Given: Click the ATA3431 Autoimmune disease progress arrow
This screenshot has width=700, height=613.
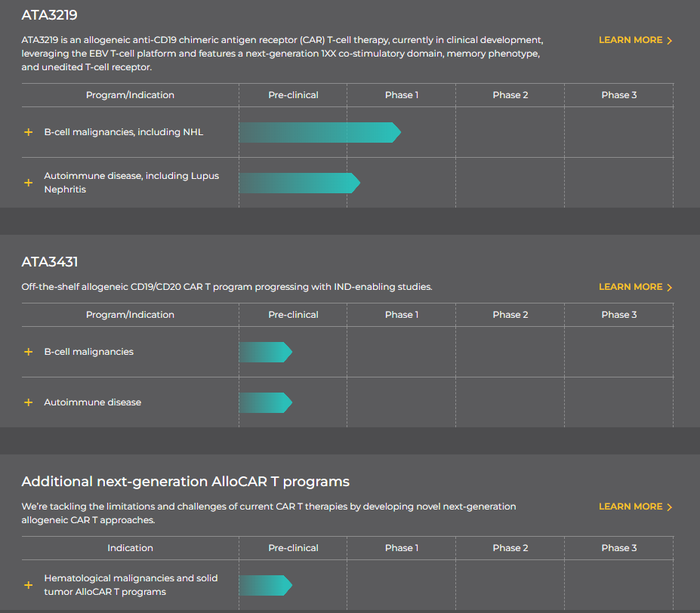Looking at the screenshot, I should [264, 402].
